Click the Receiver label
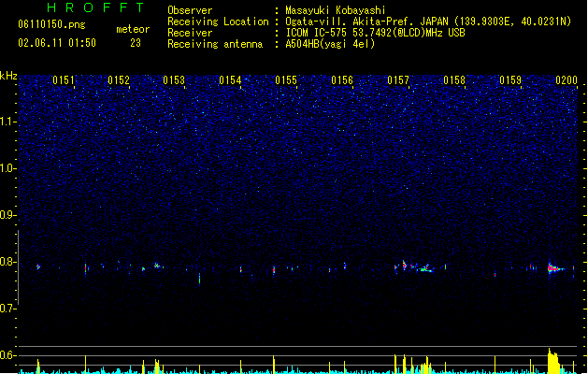Viewport: 588px width, 374px height. point(190,33)
